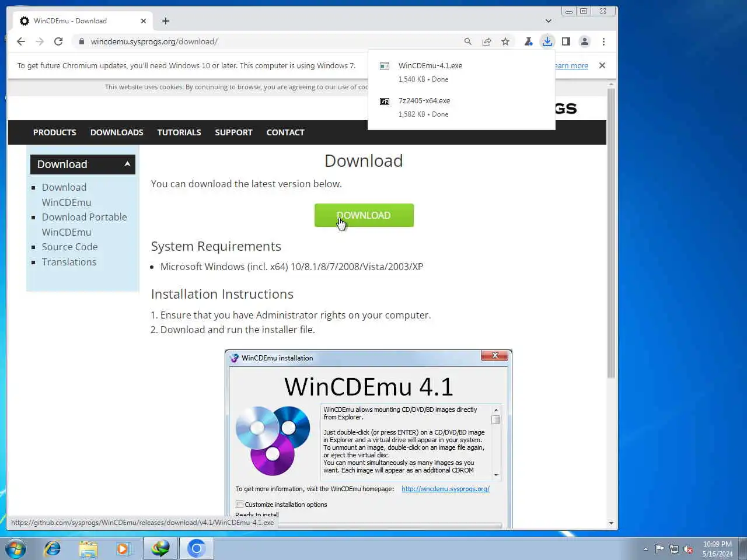Switch to Chromium in the taskbar
The image size is (747, 560).
197,549
